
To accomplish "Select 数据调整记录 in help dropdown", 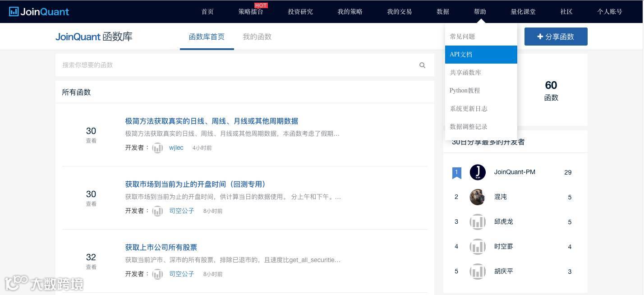I will click(481, 127).
